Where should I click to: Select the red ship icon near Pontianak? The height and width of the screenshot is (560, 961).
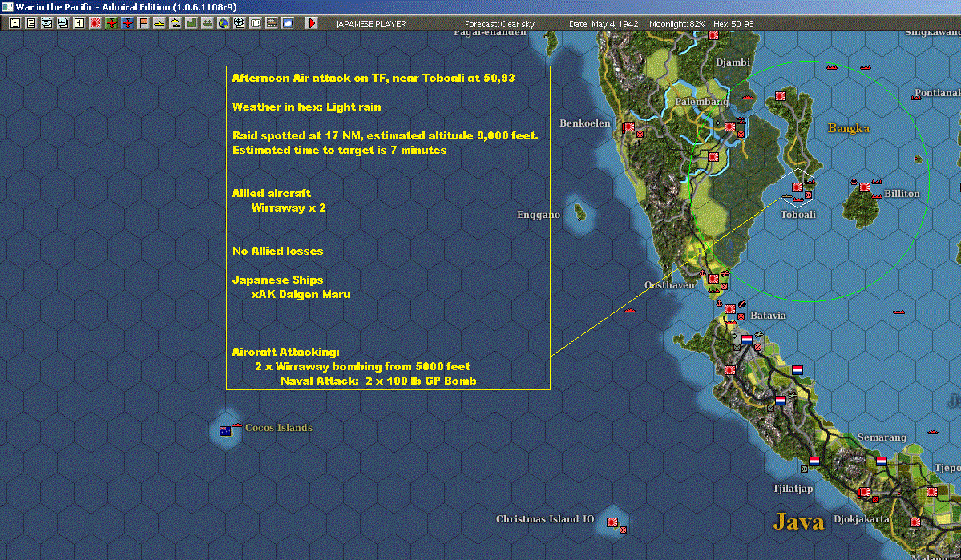[x=916, y=98]
